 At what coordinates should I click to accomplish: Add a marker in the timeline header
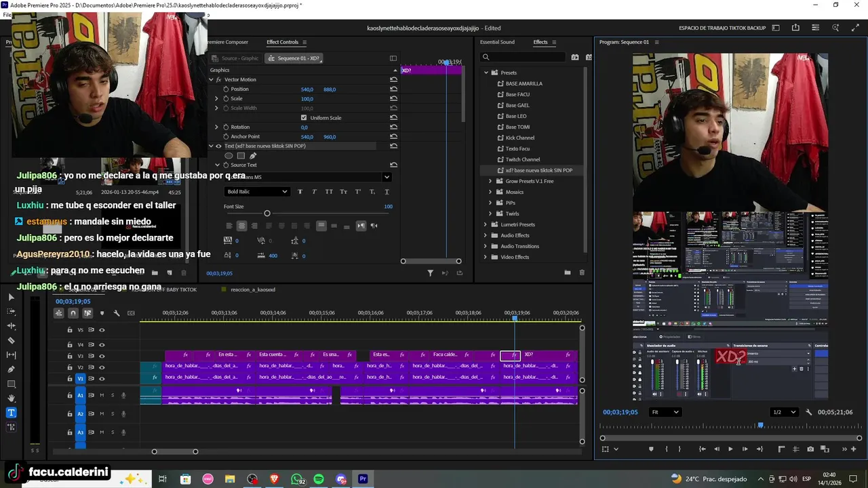(x=102, y=313)
